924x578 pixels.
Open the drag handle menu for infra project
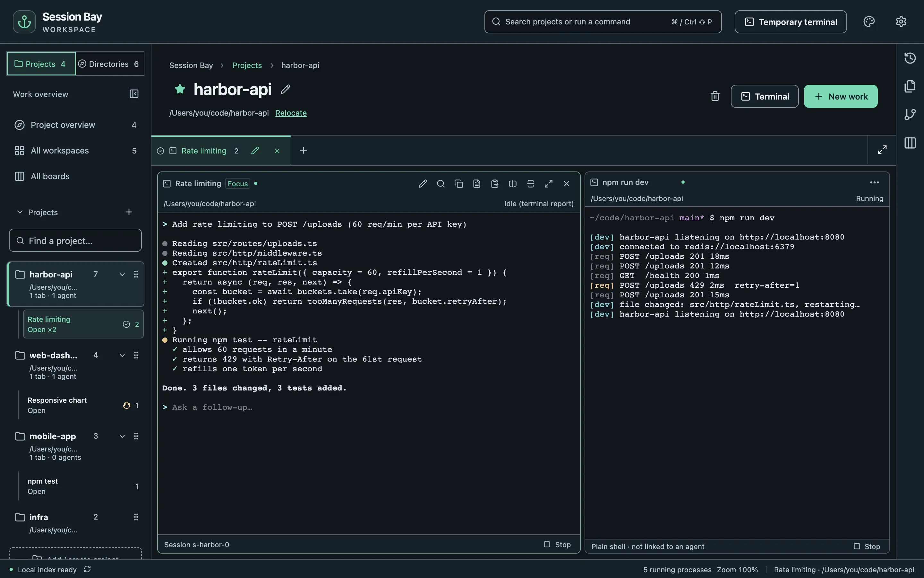(x=136, y=517)
